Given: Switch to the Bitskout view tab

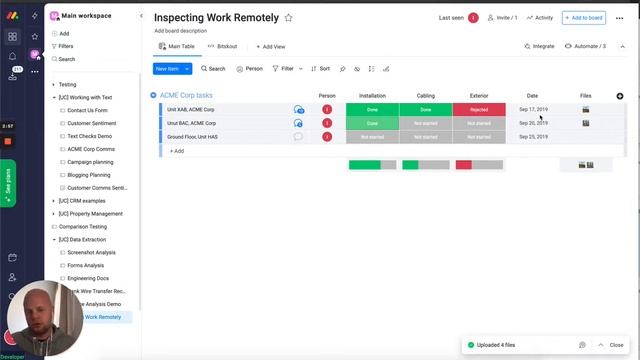Looking at the screenshot, I should tap(222, 47).
